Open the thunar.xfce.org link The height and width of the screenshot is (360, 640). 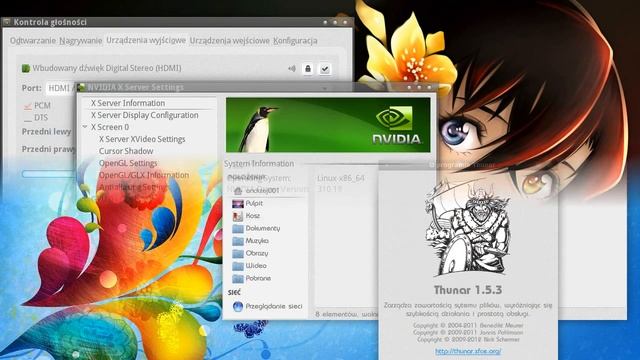point(468,351)
